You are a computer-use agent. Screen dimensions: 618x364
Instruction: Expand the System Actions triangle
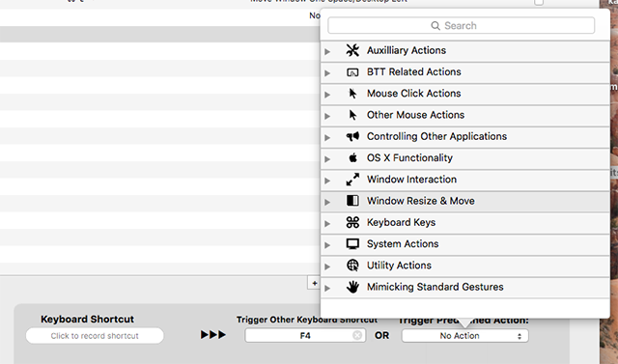[x=327, y=245]
